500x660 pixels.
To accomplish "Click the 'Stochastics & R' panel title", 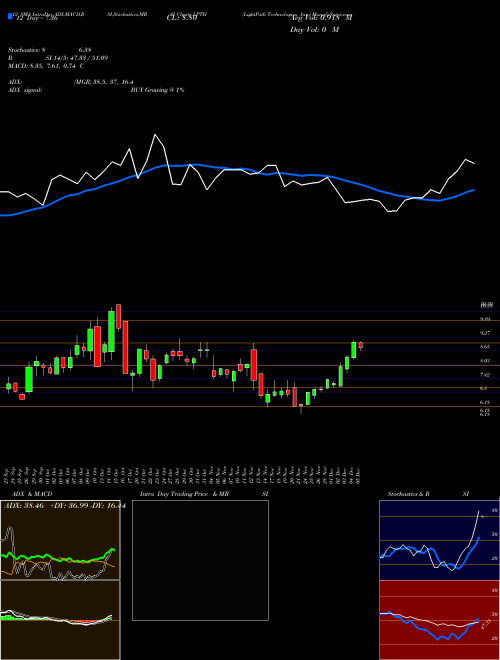I will click(410, 494).
